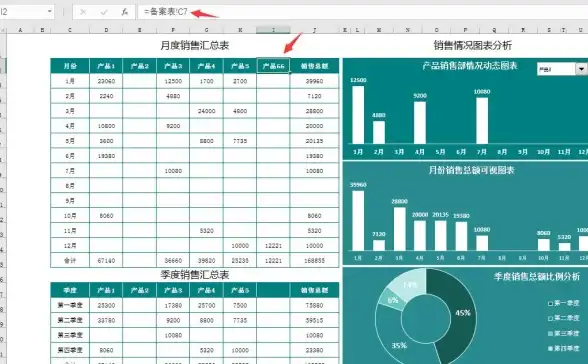Select 第四季度 row label in the quarterly table
Image resolution: width=588 pixels, height=364 pixels.
pyautogui.click(x=70, y=350)
